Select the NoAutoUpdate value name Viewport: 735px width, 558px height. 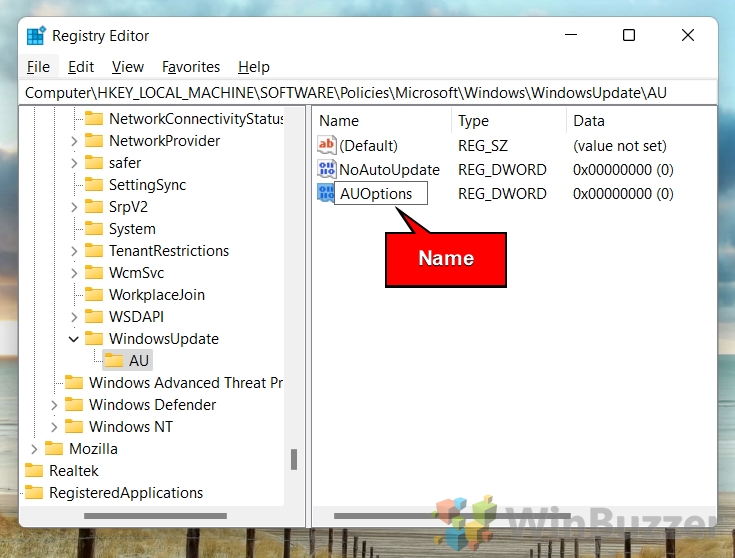click(390, 170)
